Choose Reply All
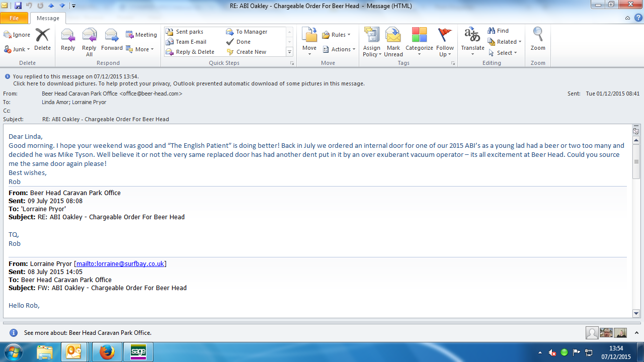This screenshot has width=644, height=362. click(89, 42)
